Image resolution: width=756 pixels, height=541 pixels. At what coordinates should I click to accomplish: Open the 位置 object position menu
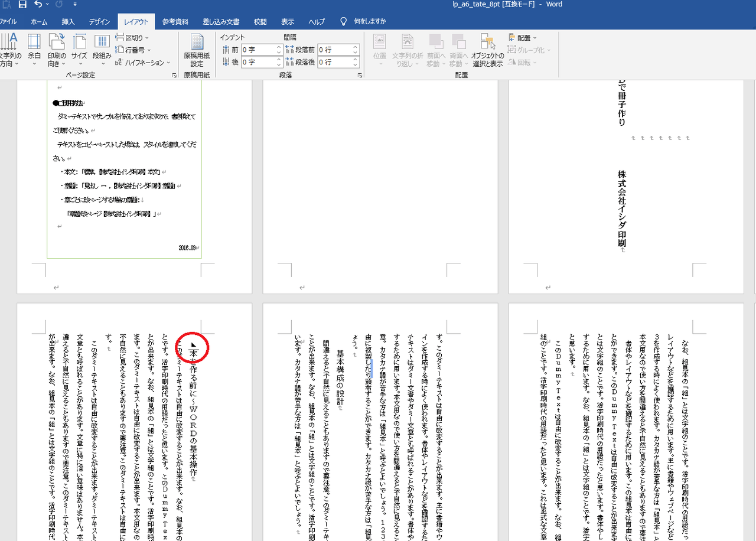pos(380,50)
